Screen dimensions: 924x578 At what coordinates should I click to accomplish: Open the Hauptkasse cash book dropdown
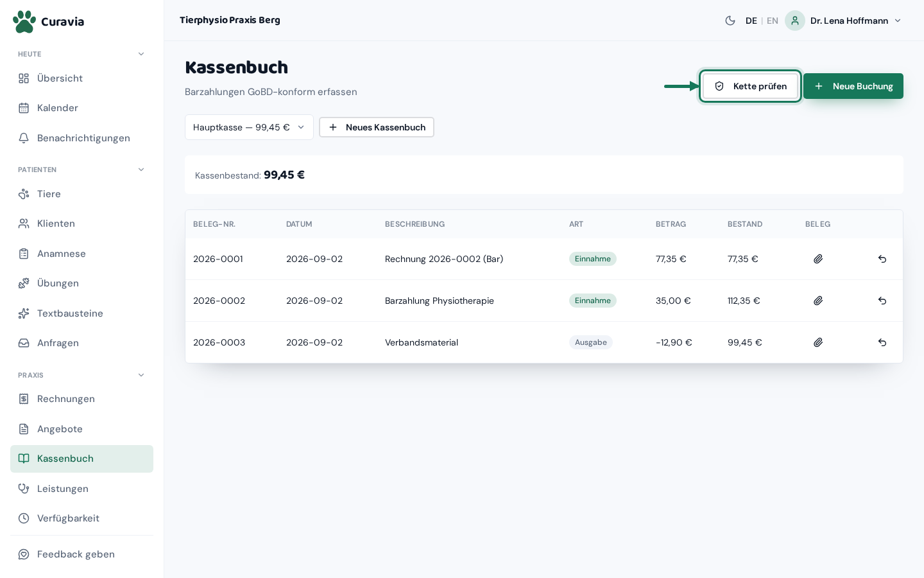249,127
